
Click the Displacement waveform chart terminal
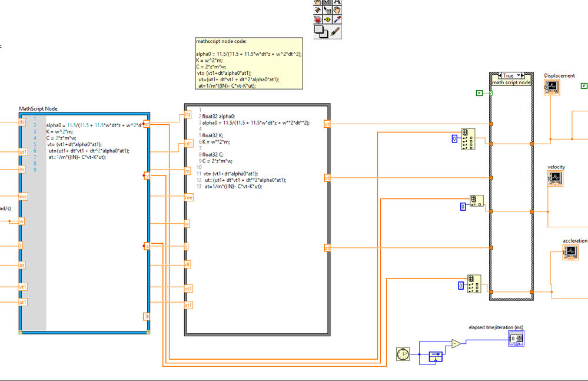(552, 87)
